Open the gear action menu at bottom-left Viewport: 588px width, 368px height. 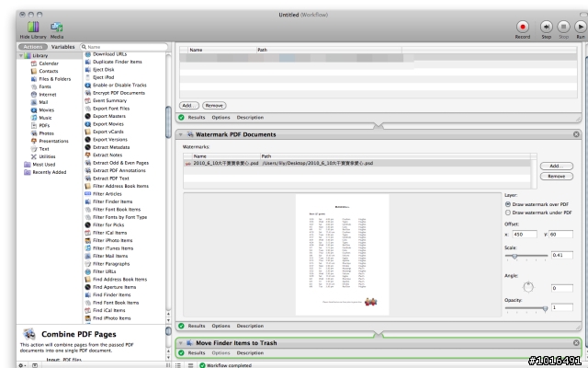pos(22,364)
